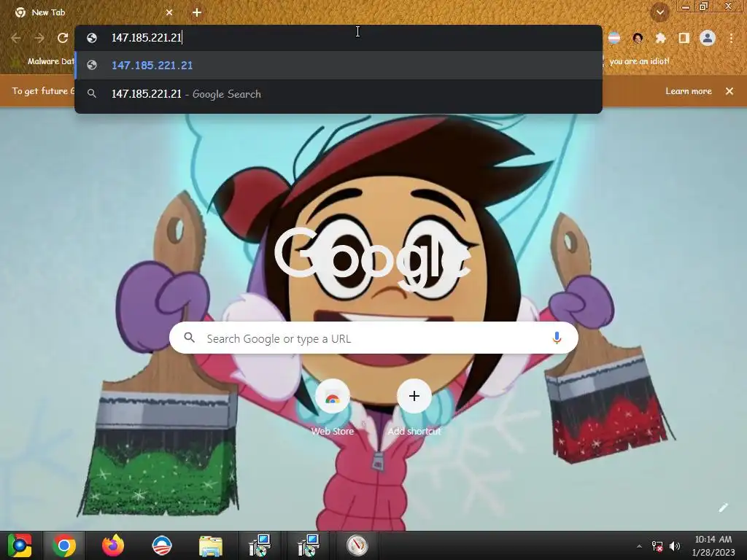Image resolution: width=747 pixels, height=560 pixels.
Task: Click the trans flag extension icon
Action: (614, 38)
